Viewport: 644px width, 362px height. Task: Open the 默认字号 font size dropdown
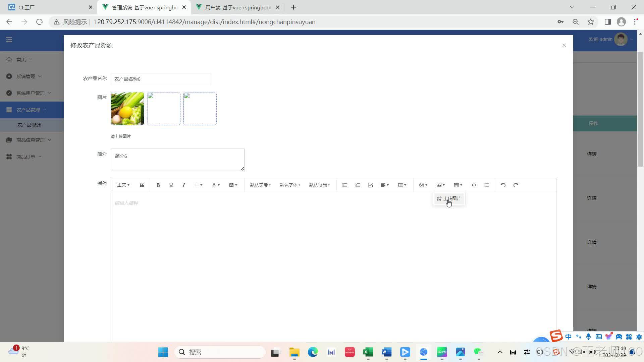260,185
